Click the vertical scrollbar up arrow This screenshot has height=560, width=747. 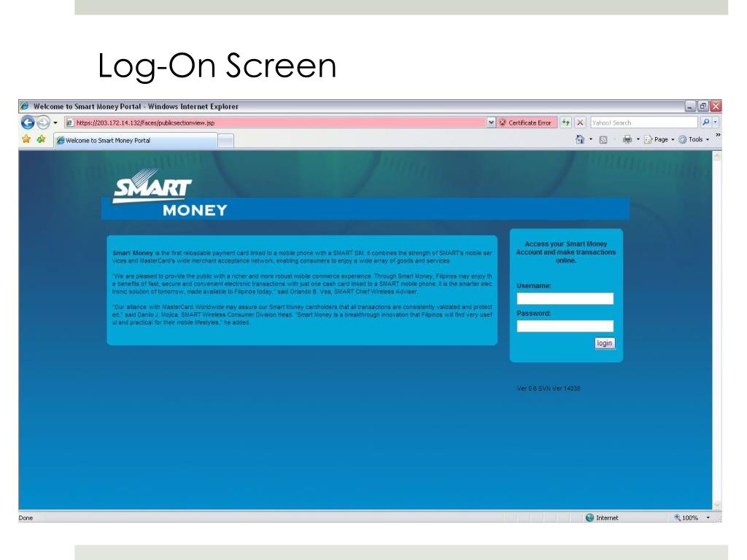718,156
